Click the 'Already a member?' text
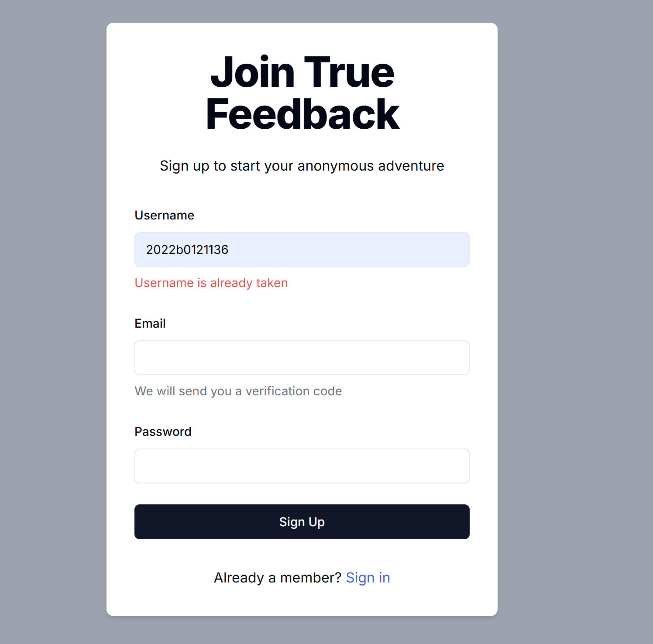Viewport: 653px width, 644px height. click(277, 578)
